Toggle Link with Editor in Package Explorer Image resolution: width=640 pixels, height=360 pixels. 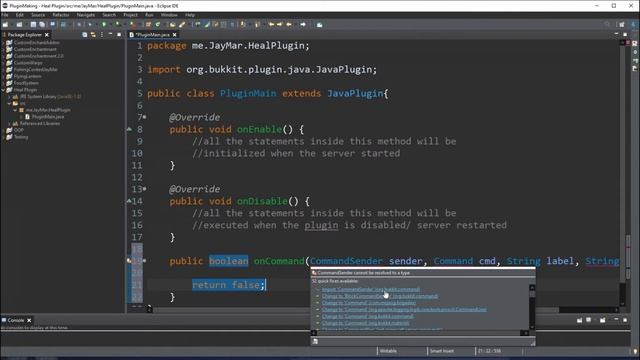point(93,35)
